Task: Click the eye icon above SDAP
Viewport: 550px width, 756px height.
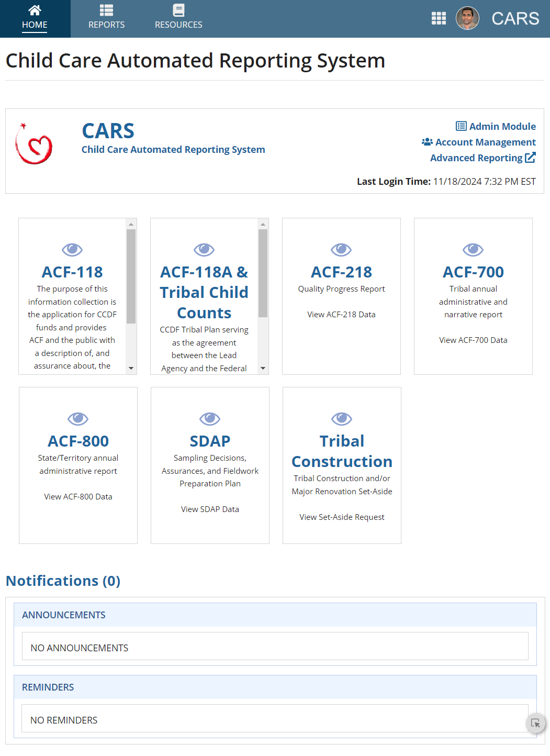Action: point(210,419)
